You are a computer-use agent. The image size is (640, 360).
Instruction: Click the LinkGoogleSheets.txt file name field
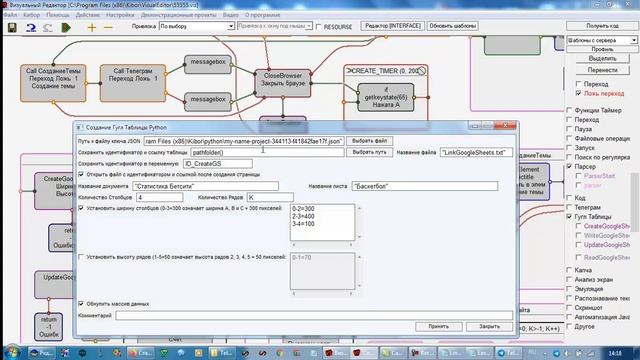click(476, 153)
